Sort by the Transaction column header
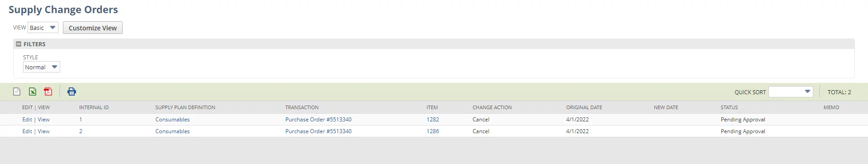This screenshot has width=868, height=164. coord(302,107)
